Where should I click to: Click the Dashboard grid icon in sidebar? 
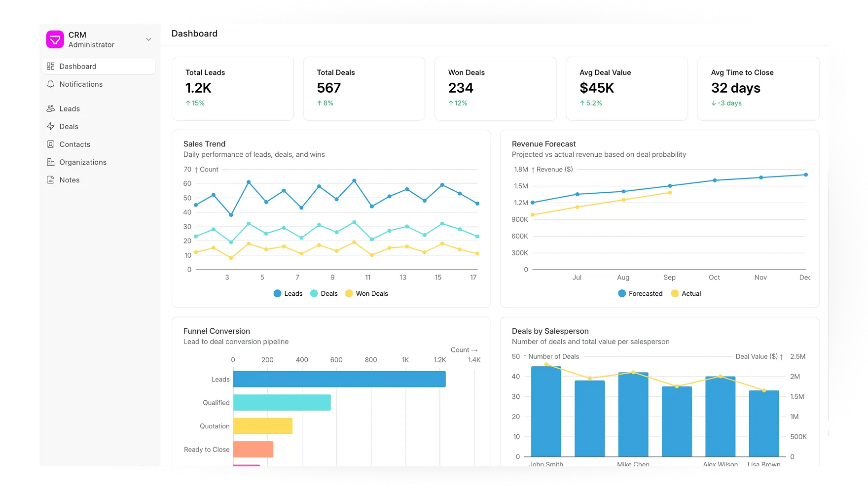pyautogui.click(x=50, y=66)
